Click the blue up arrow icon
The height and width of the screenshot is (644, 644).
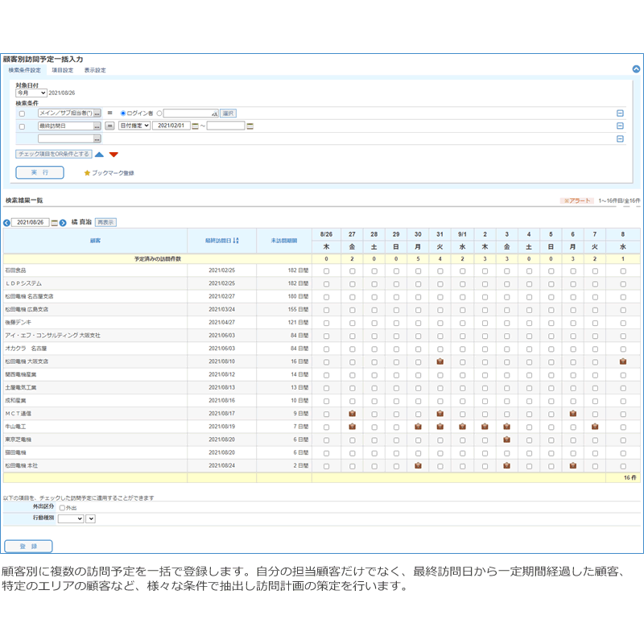[99, 154]
